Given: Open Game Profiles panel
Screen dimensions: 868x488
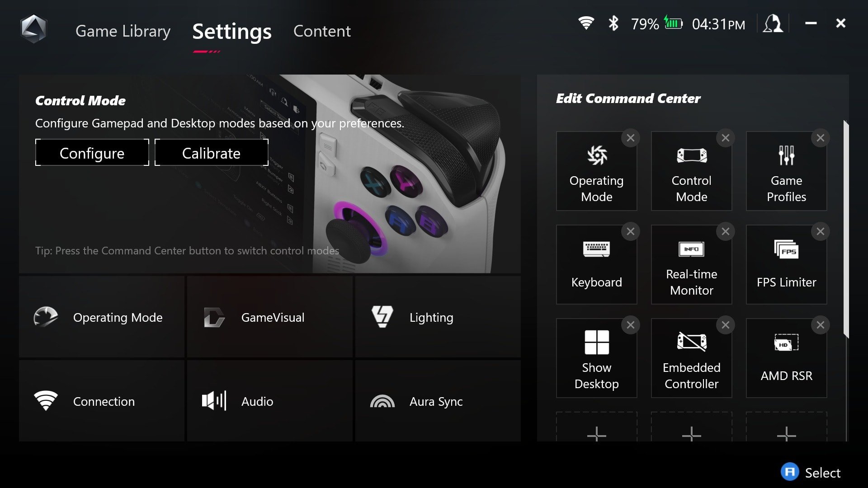Looking at the screenshot, I should point(786,170).
